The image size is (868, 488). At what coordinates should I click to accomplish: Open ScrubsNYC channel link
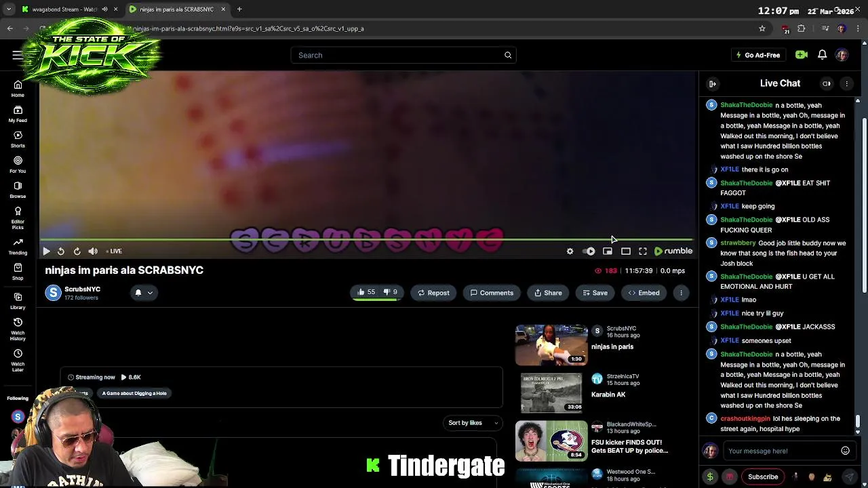[x=82, y=289]
